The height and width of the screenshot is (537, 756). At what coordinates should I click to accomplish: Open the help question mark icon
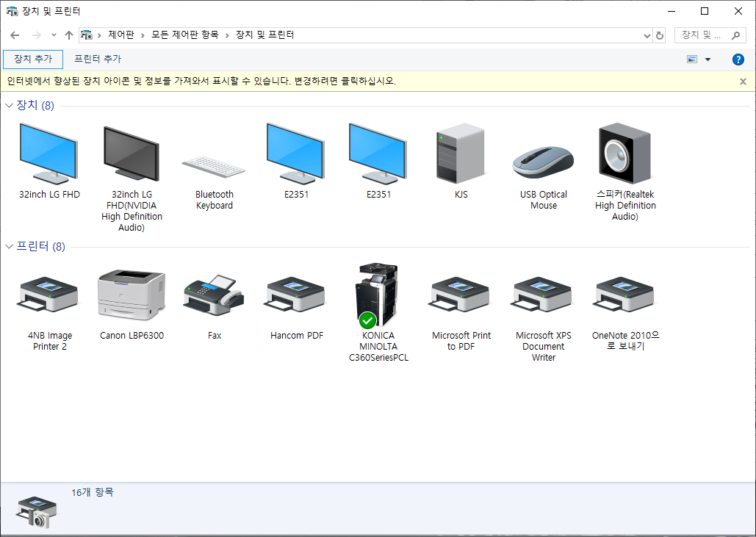[738, 60]
